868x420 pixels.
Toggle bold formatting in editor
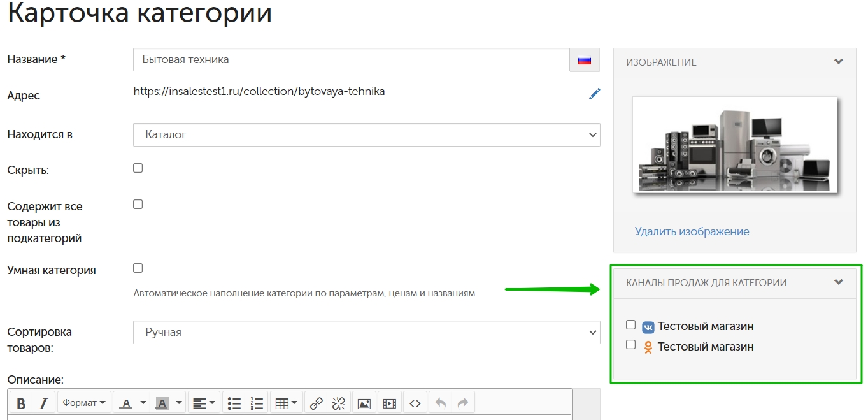(21, 403)
